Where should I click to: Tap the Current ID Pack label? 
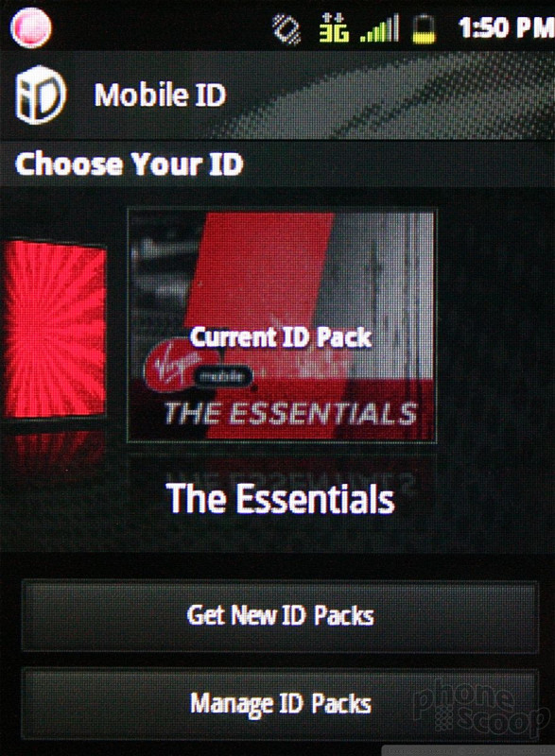click(x=281, y=337)
